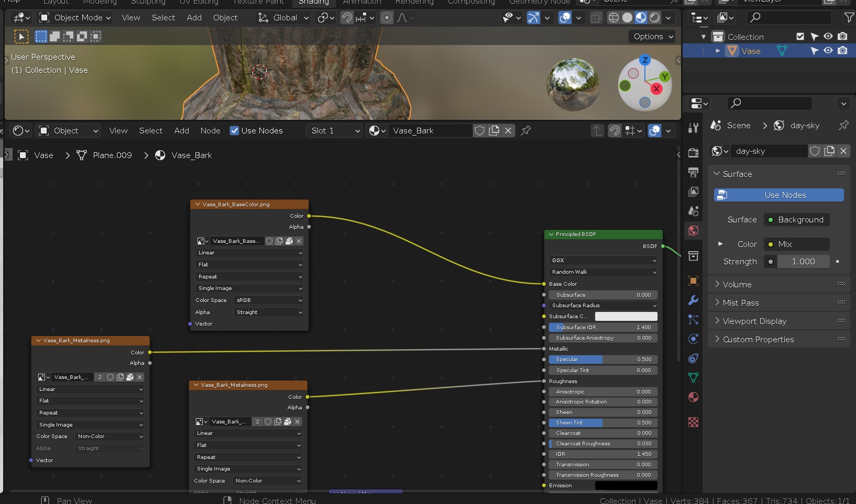Disable Vase in renders camera icon
856x504 pixels.
[842, 51]
